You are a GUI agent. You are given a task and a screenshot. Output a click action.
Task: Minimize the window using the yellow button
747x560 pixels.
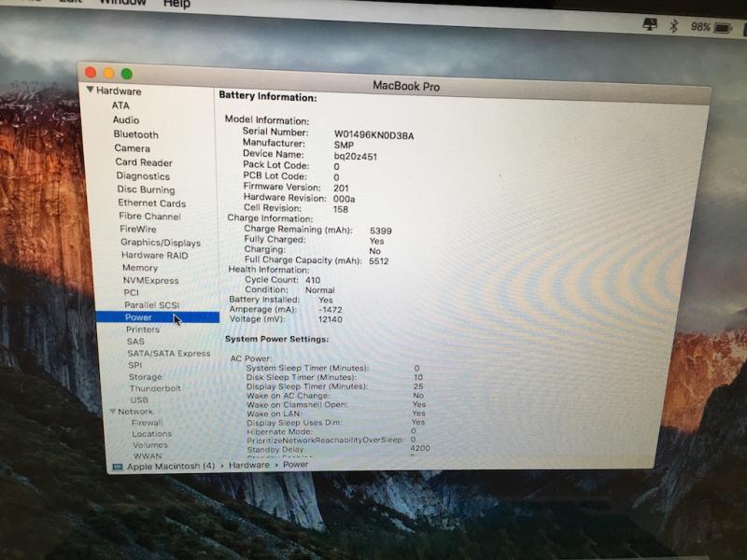(x=108, y=73)
